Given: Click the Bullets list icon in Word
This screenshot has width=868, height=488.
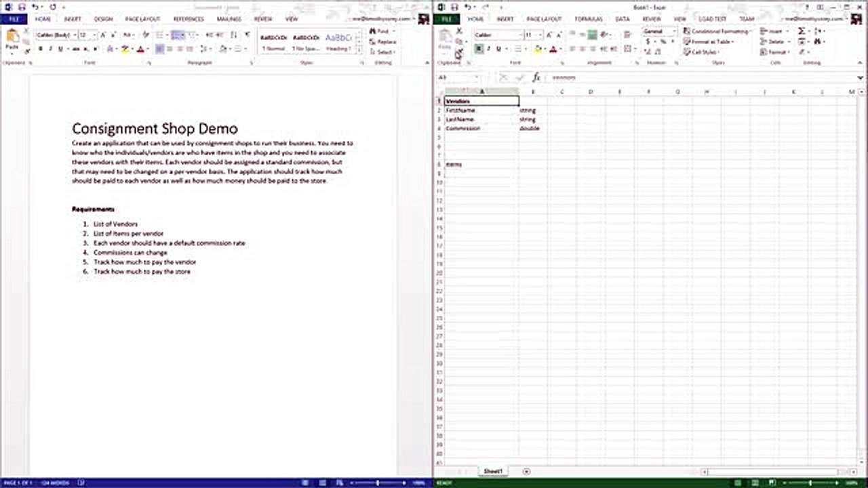Looking at the screenshot, I should [161, 35].
